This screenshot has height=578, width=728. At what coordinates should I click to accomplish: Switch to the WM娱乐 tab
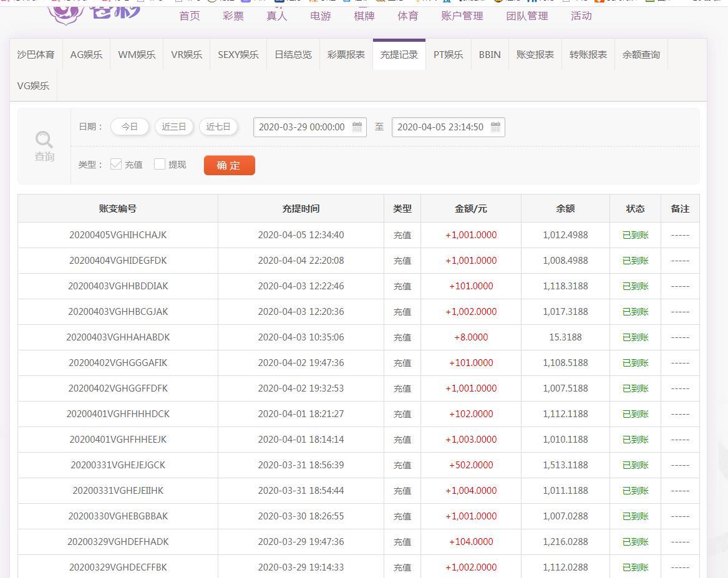point(137,55)
